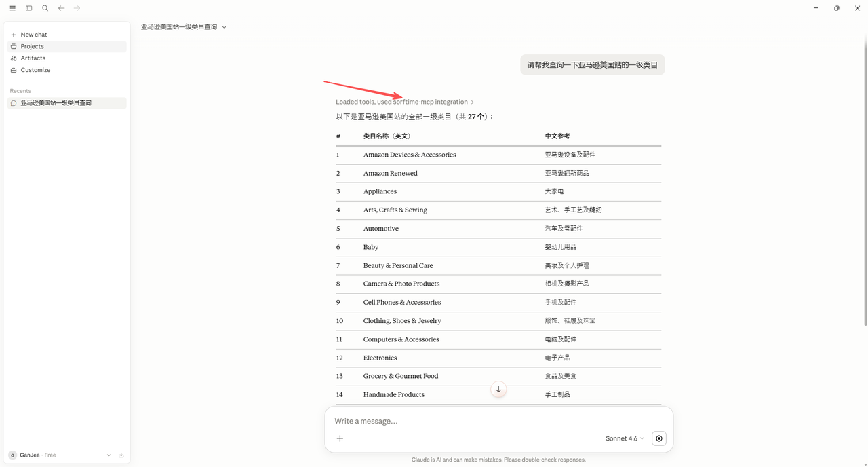Click the Electronics cell
Viewport: 868px width, 467px height.
380,358
